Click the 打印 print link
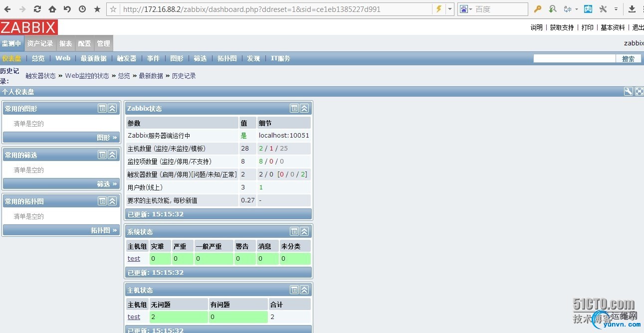Viewport: 644px width, 333px height. [x=588, y=27]
